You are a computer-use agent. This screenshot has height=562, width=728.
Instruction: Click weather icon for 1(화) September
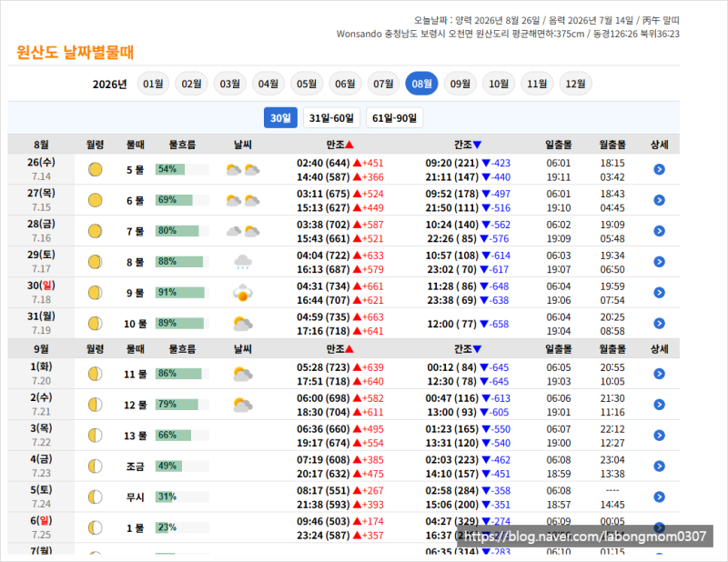coord(243,374)
